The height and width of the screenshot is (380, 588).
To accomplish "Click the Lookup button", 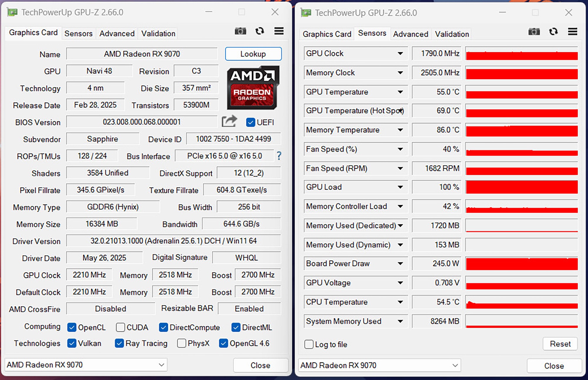I will [x=253, y=54].
